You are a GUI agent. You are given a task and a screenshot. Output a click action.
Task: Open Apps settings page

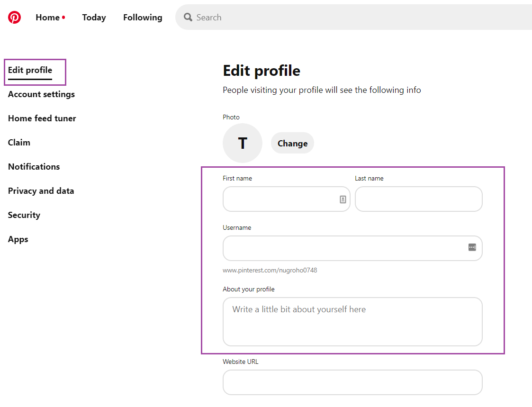click(x=18, y=239)
